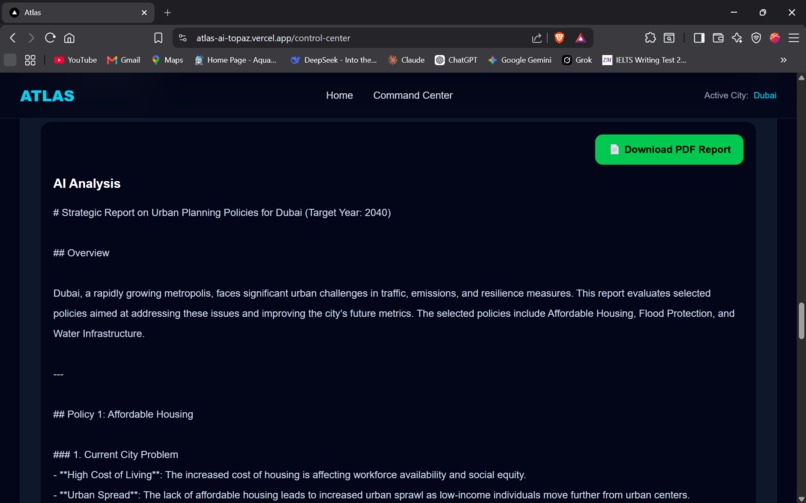Open the profile avatar icon
This screenshot has width=806, height=503.
(x=775, y=38)
